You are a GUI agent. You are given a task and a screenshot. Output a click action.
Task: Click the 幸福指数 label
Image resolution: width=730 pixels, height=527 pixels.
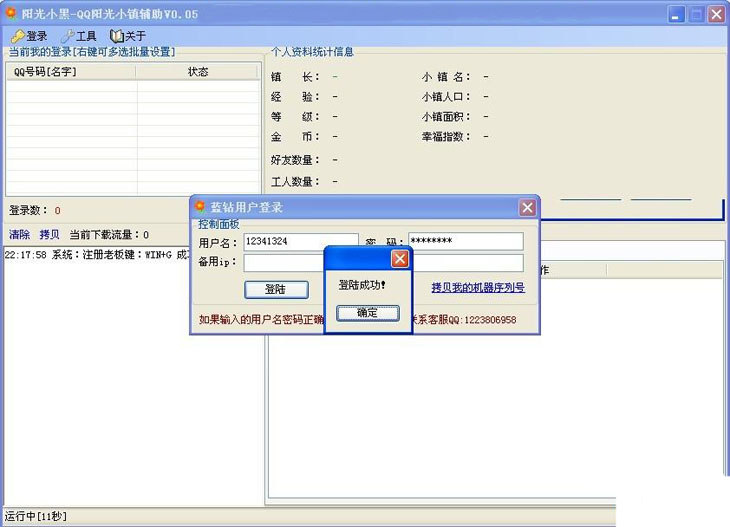pos(446,137)
